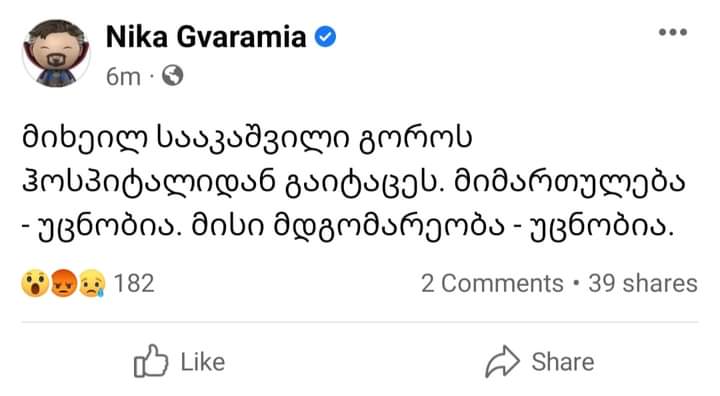View the 182 reactions count list

tap(134, 283)
